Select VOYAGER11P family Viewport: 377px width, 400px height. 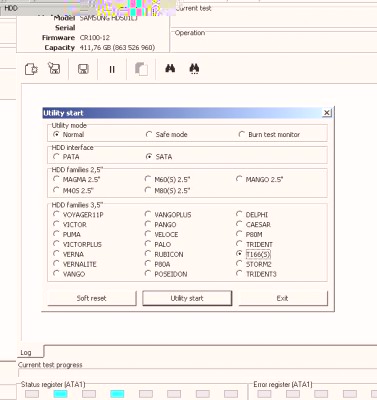coord(56,214)
